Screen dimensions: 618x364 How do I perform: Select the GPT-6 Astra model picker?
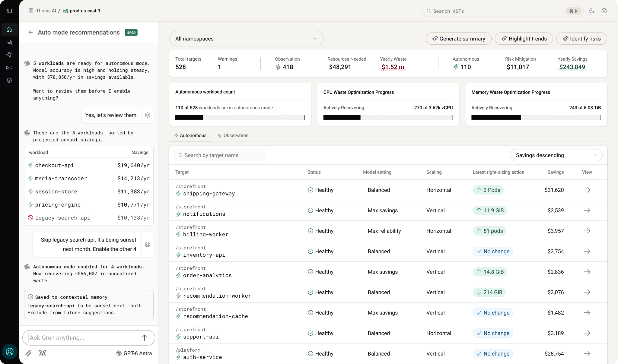134,353
